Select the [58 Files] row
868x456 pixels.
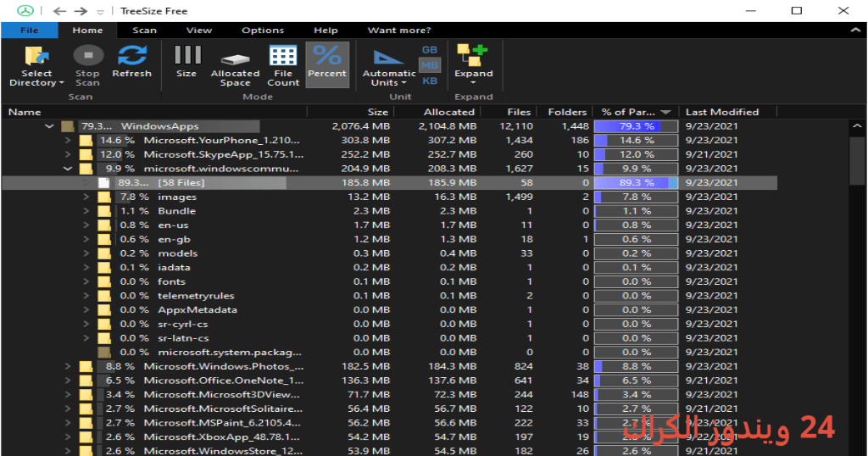point(390,182)
